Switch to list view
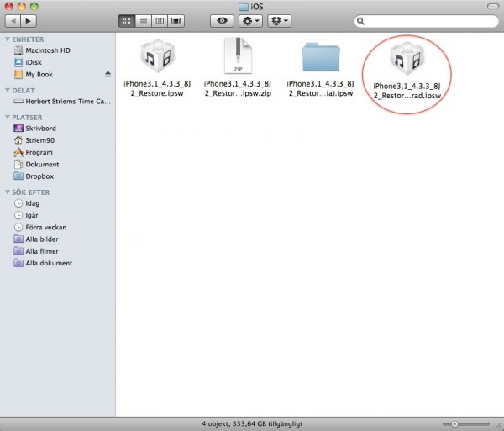Screen dimensions: 504x431 point(144,21)
